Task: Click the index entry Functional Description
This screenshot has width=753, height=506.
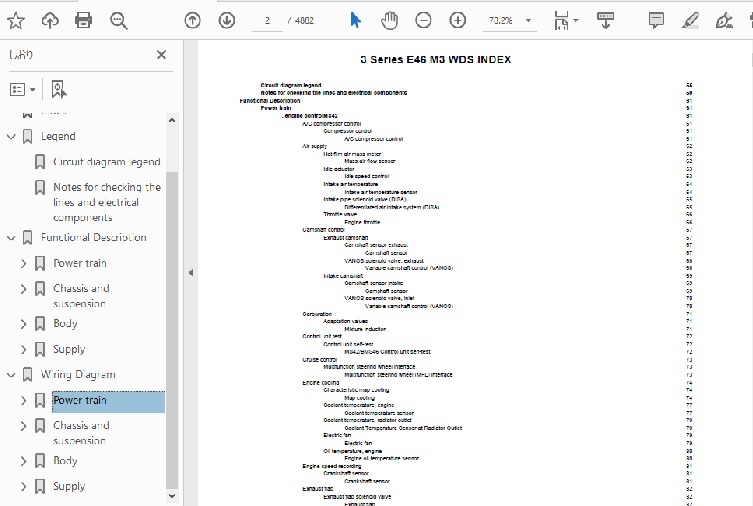Action: (270, 101)
